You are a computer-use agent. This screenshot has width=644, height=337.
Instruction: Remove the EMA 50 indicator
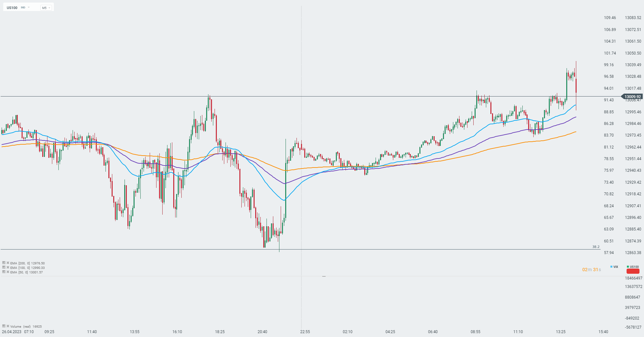8,272
